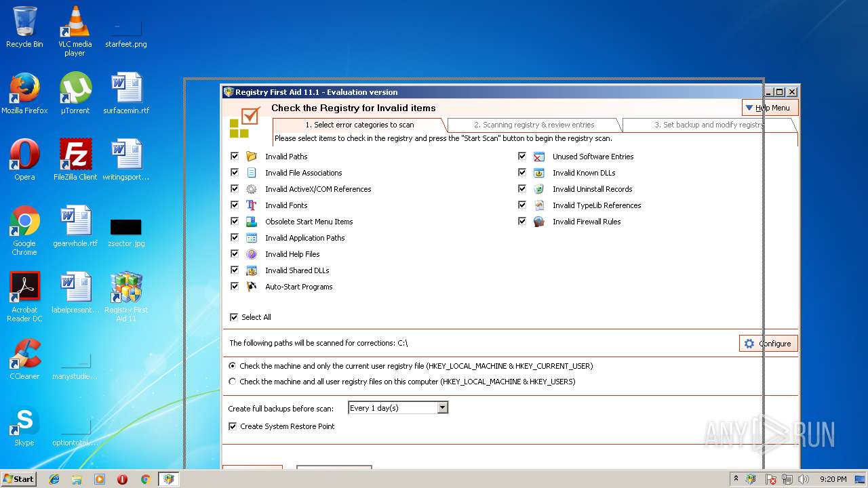Click the Invalid Shared DLLs icon

click(252, 270)
